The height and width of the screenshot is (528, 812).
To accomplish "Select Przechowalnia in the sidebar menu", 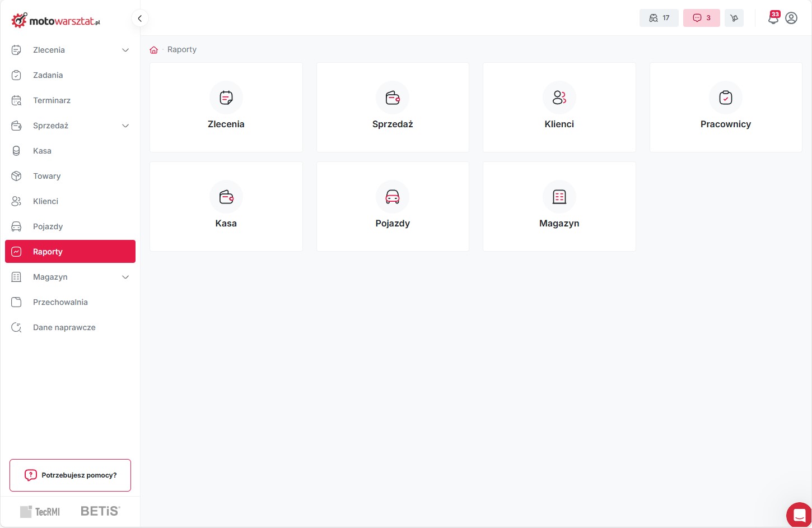I will tap(60, 302).
